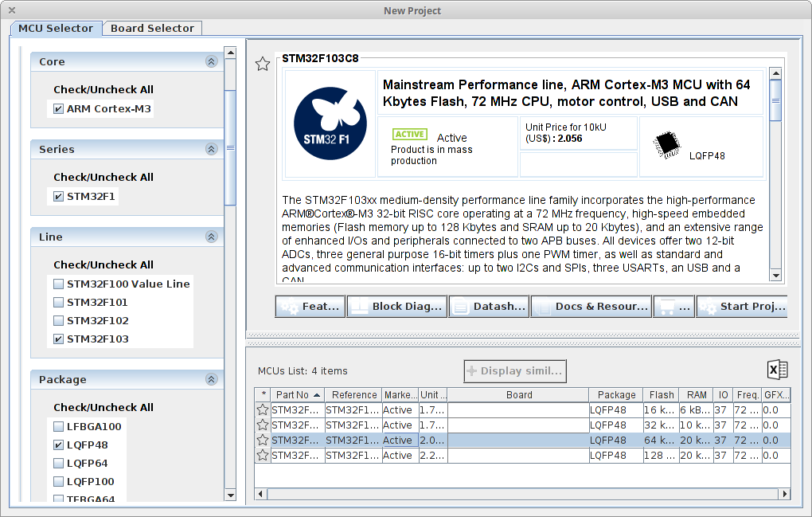
Task: Star the MCU row with 128 Flash
Action: point(263,456)
